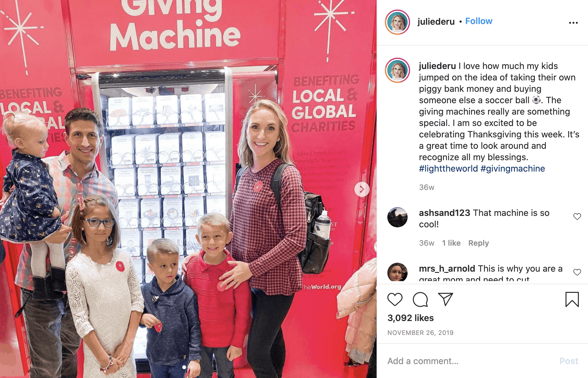This screenshot has width=588, height=378.
Task: Like the post with the heart icon
Action: tap(395, 299)
